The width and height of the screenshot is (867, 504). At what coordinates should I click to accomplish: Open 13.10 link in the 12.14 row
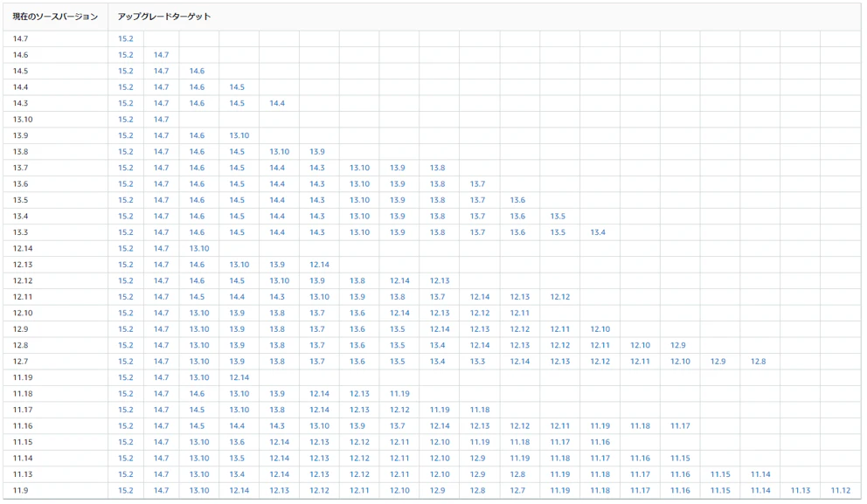click(199, 248)
